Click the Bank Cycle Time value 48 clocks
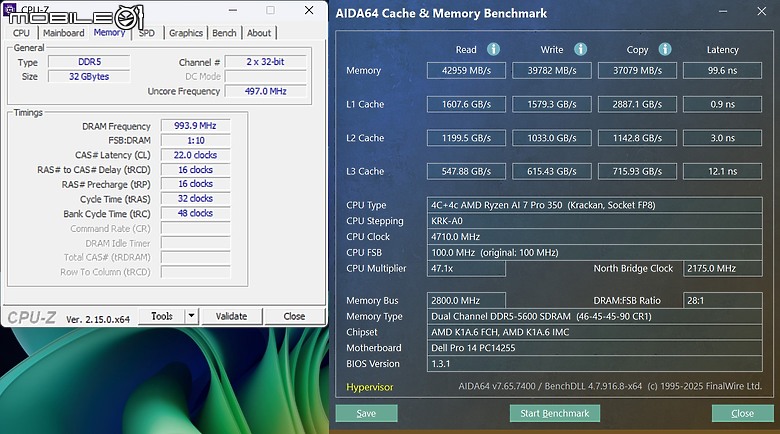Viewport: 780px width, 434px height. (195, 214)
